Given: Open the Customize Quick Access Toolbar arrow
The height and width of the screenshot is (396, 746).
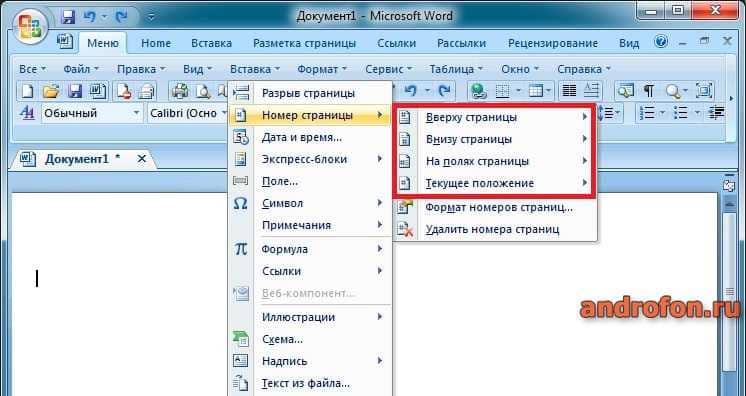Looking at the screenshot, I should pos(151,18).
